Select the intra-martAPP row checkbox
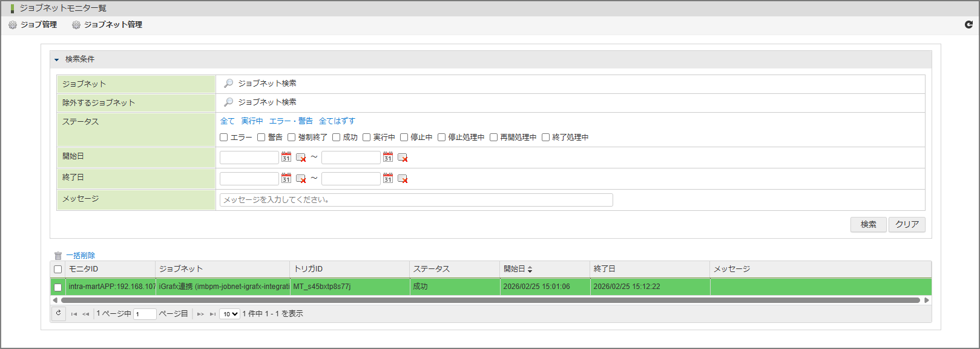 tap(58, 287)
